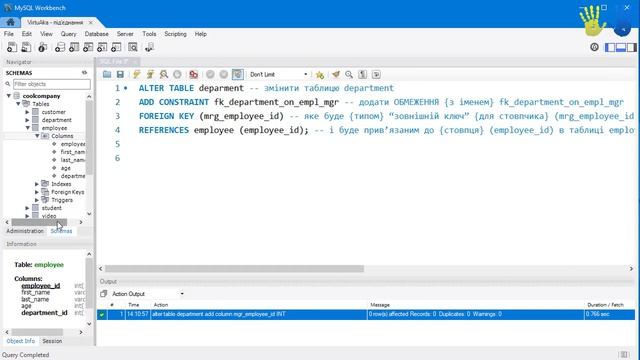Collapse the employee table
Screen dimensions: 640x360
tap(27, 128)
